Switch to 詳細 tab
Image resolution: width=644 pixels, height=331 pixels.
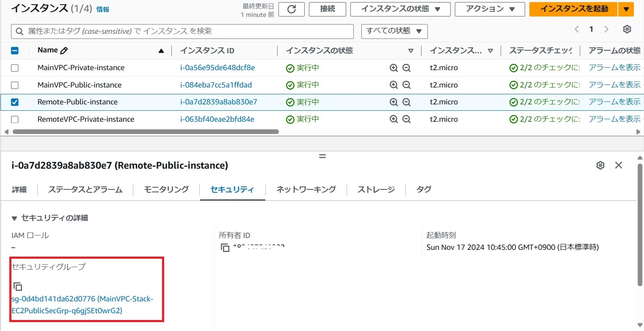[19, 189]
